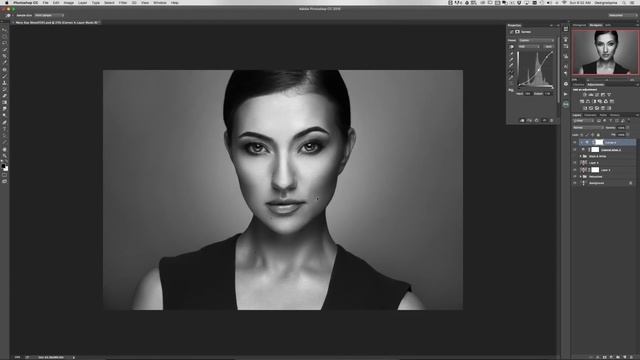
Task: Click the middle curve control point
Action: (x=539, y=70)
